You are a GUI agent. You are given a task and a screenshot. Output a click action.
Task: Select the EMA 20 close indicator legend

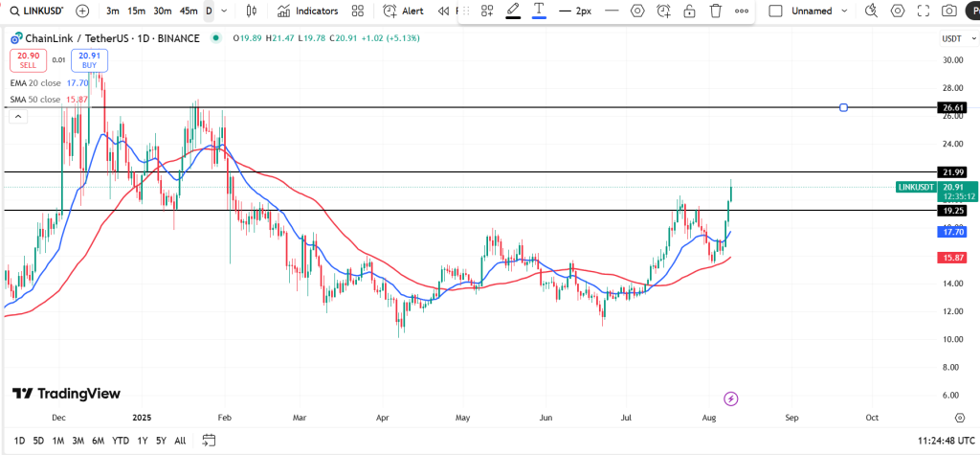48,82
